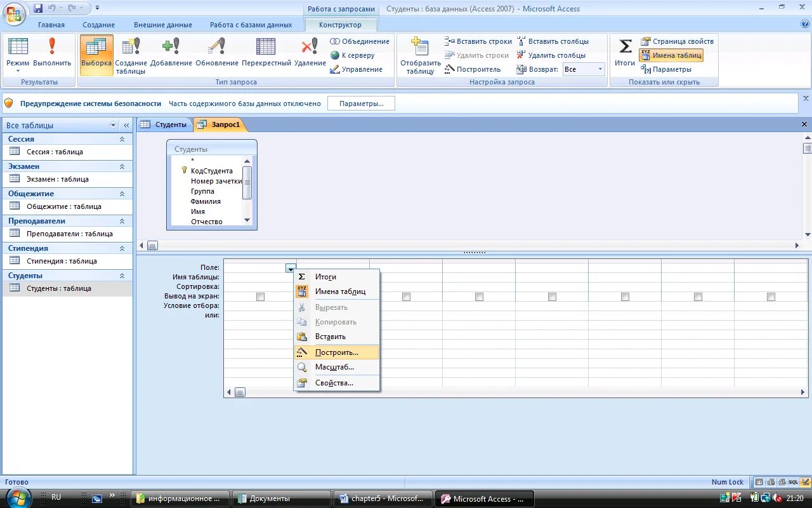Screen dimensions: 812x508
Task: Choose Создание таблицы query type
Action: (131, 56)
